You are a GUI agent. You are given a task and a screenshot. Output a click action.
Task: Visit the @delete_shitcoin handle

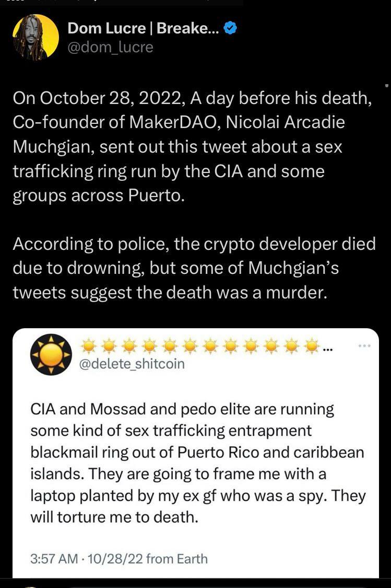pyautogui.click(x=132, y=363)
